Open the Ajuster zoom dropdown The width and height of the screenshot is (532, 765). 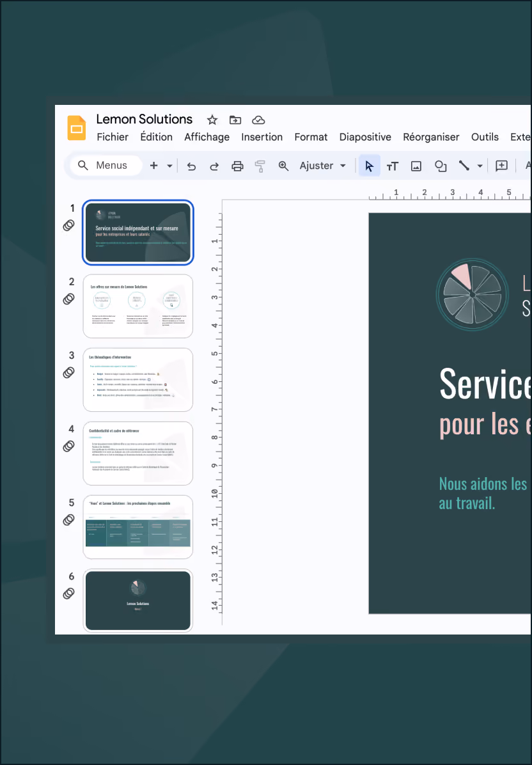click(323, 166)
